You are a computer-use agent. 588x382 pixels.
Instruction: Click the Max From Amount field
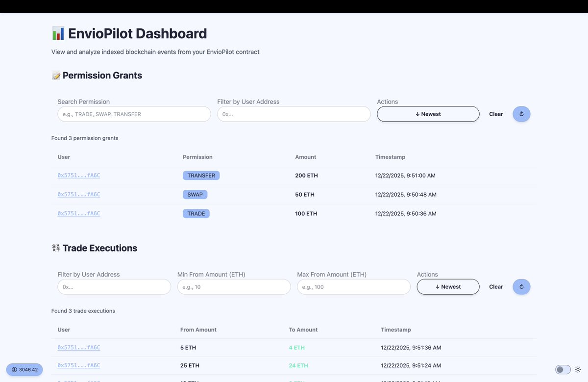click(354, 286)
